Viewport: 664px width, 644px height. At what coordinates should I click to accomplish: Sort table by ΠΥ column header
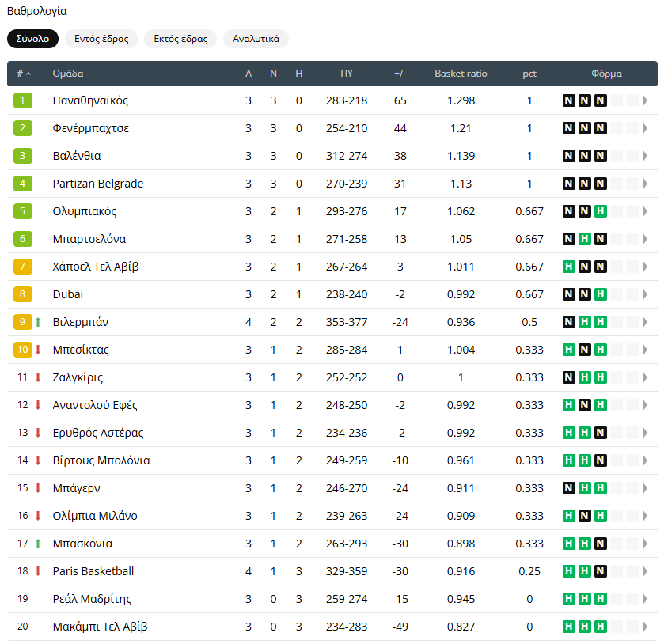[347, 74]
